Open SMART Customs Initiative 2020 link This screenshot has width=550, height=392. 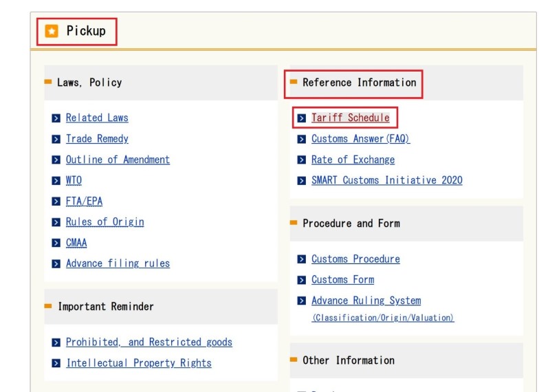(386, 181)
